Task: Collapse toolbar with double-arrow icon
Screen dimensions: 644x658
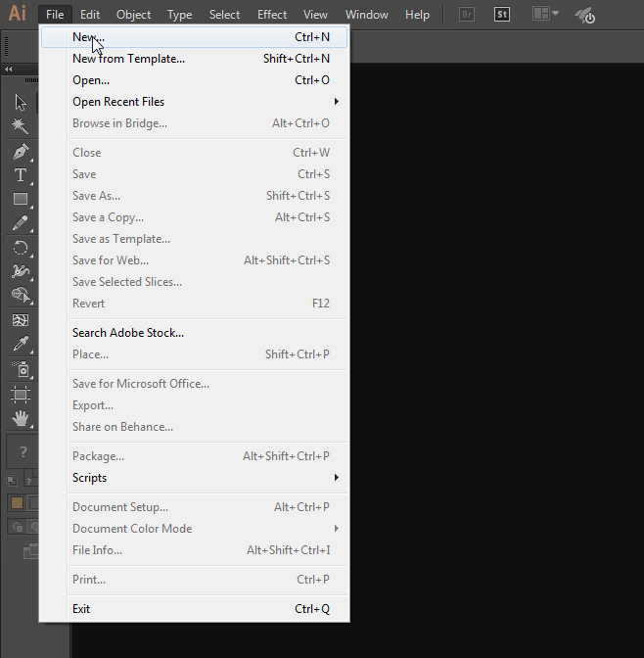Action: pyautogui.click(x=8, y=69)
